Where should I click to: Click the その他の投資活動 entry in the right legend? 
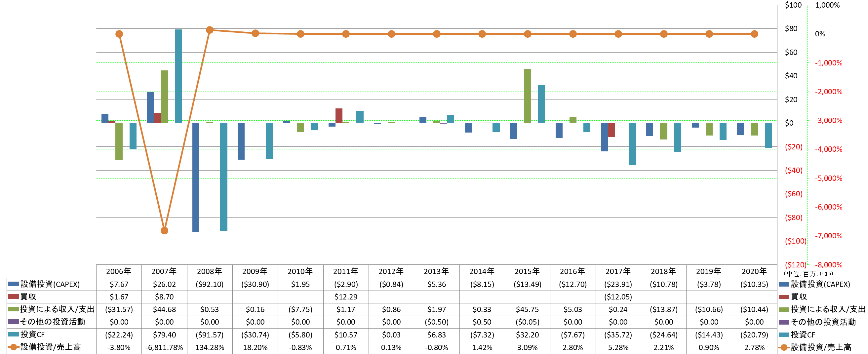[817, 322]
